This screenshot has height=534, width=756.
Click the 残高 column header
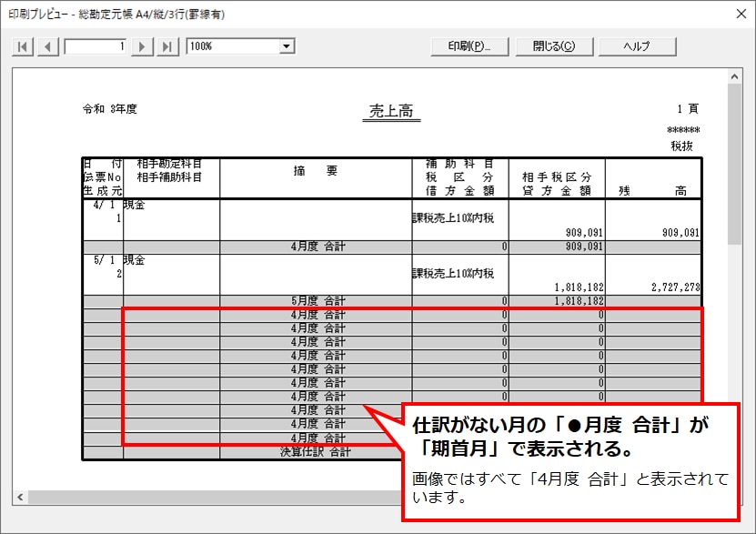[653, 191]
